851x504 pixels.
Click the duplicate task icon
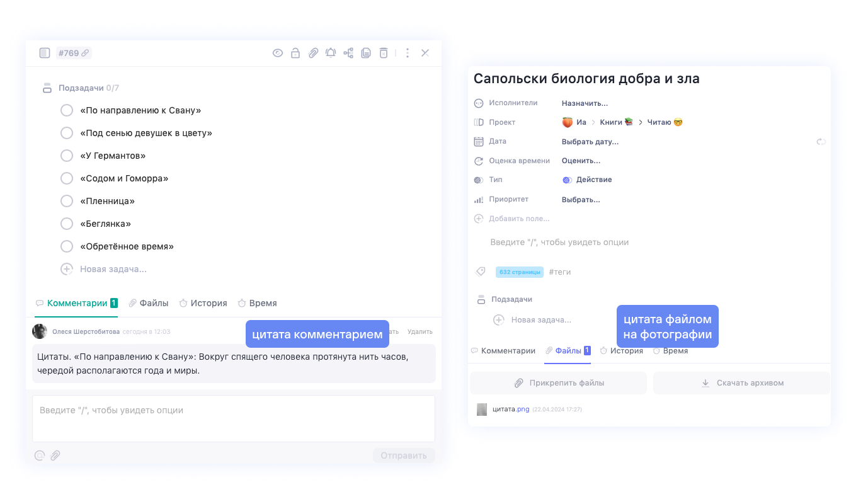point(366,53)
